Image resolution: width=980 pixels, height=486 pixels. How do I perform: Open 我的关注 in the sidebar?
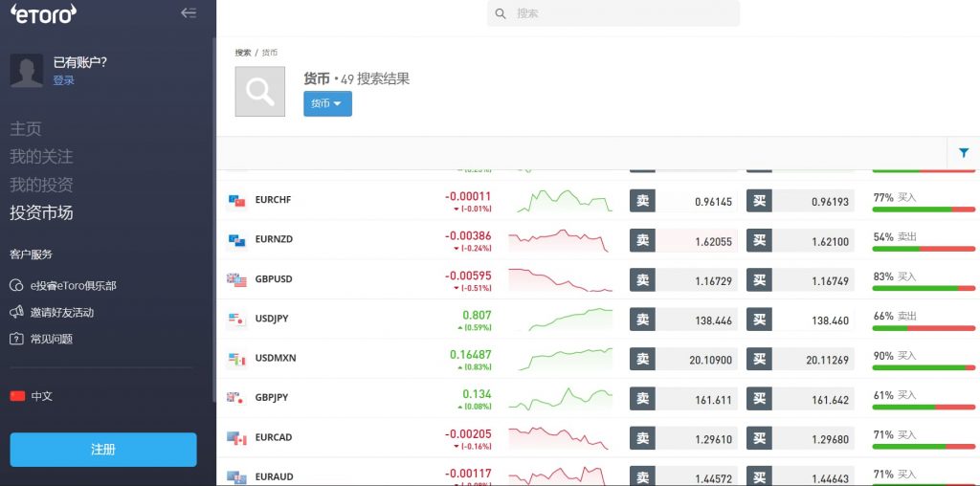(x=41, y=157)
